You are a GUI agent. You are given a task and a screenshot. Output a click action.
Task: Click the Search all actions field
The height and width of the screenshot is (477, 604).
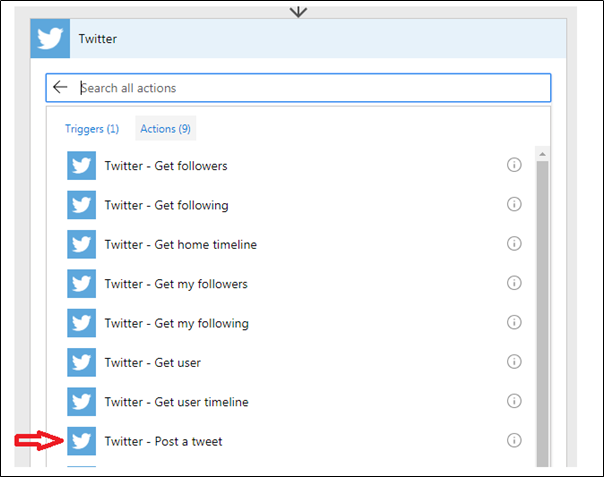tap(310, 88)
